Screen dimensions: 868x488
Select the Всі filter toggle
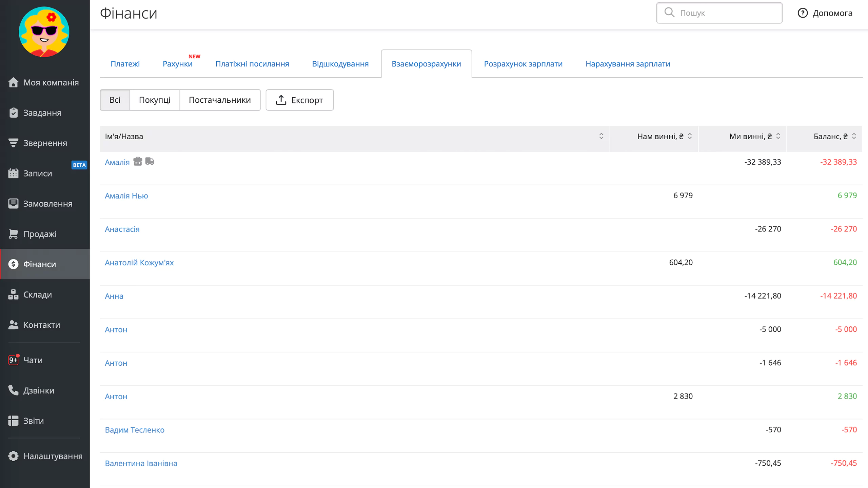click(x=115, y=100)
